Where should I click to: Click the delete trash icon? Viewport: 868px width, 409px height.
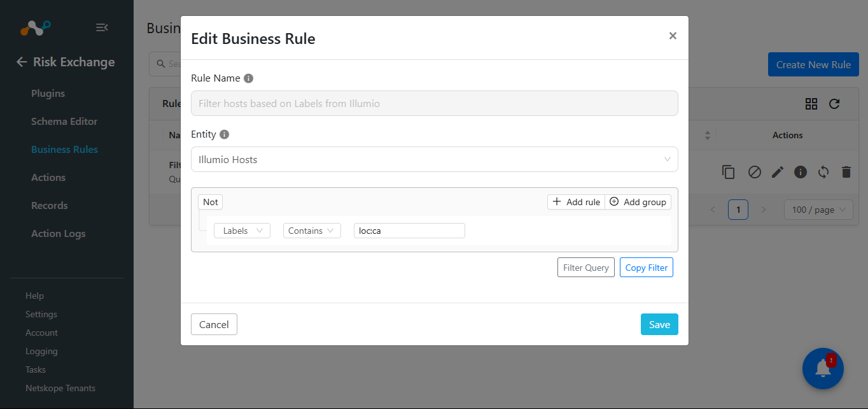click(846, 172)
